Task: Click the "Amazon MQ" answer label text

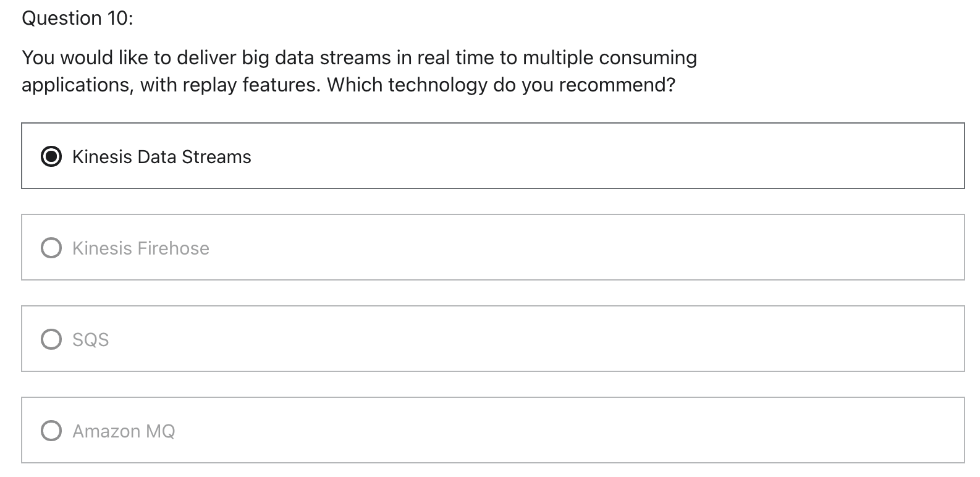Action: [x=124, y=431]
